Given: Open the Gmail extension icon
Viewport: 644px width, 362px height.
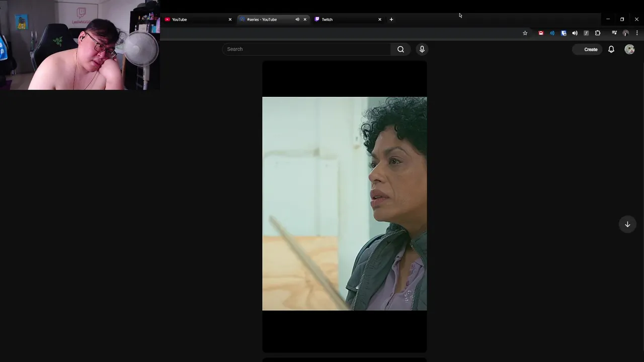Looking at the screenshot, I should pos(541,33).
